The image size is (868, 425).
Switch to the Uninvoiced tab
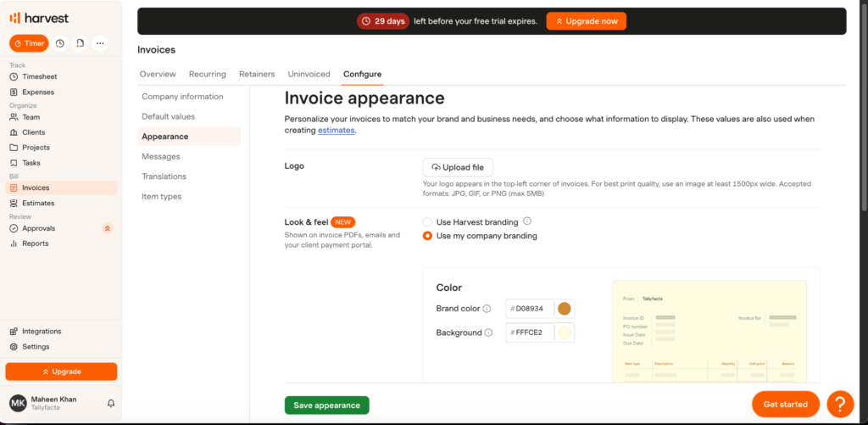point(309,75)
